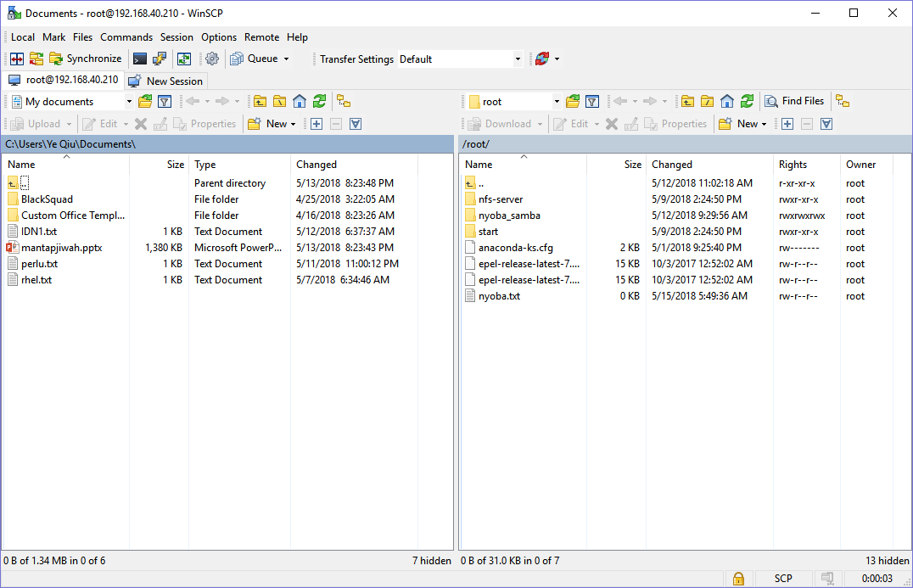Open the Transfer Settings Default dropdown

click(517, 59)
